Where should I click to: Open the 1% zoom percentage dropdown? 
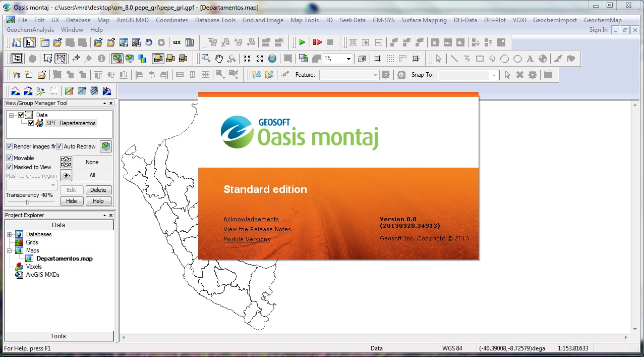348,59
